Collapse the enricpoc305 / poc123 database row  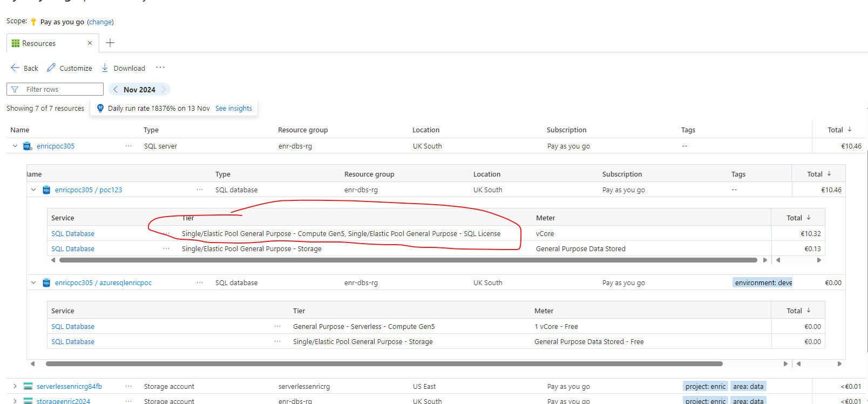[33, 190]
